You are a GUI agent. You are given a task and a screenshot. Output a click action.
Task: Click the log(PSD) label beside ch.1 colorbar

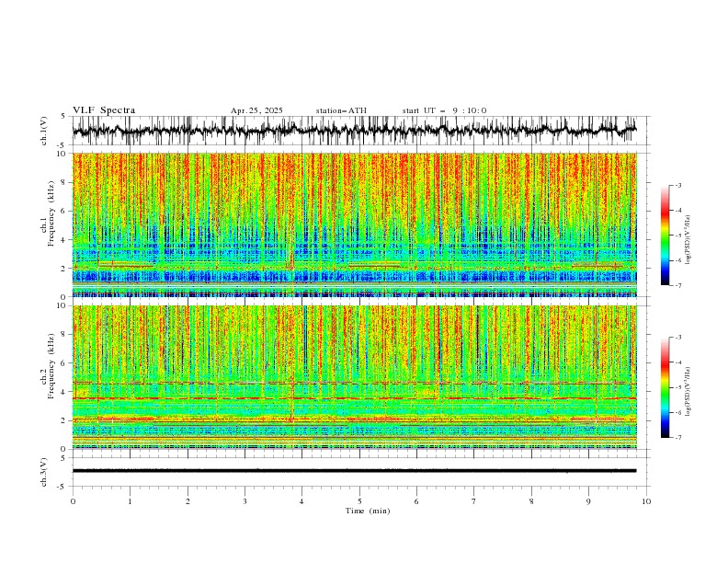coord(688,240)
